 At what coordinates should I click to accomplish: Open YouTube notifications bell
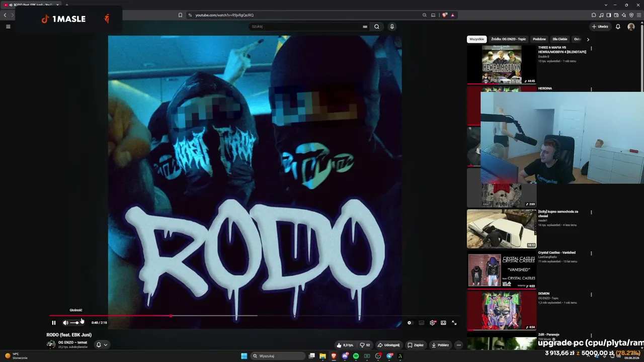pyautogui.click(x=618, y=27)
